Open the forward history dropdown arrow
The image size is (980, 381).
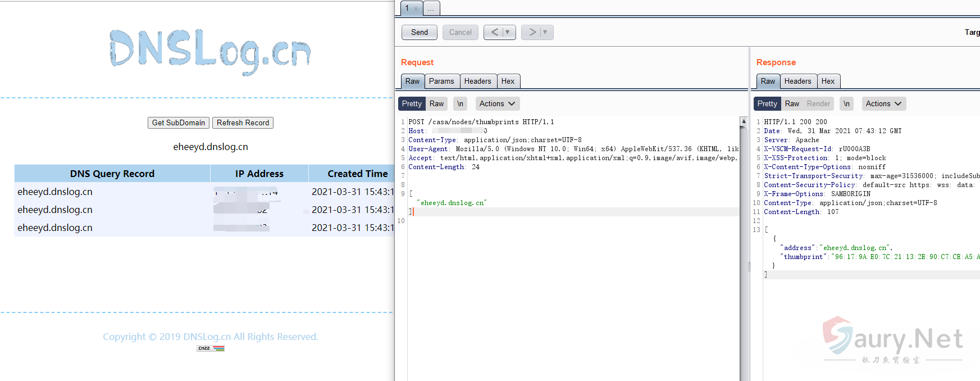point(545,33)
